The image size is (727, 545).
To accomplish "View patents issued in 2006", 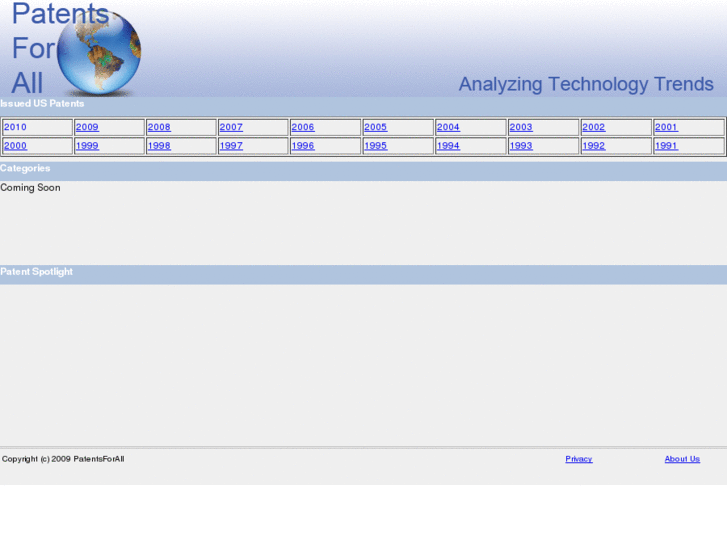I will coord(303,127).
